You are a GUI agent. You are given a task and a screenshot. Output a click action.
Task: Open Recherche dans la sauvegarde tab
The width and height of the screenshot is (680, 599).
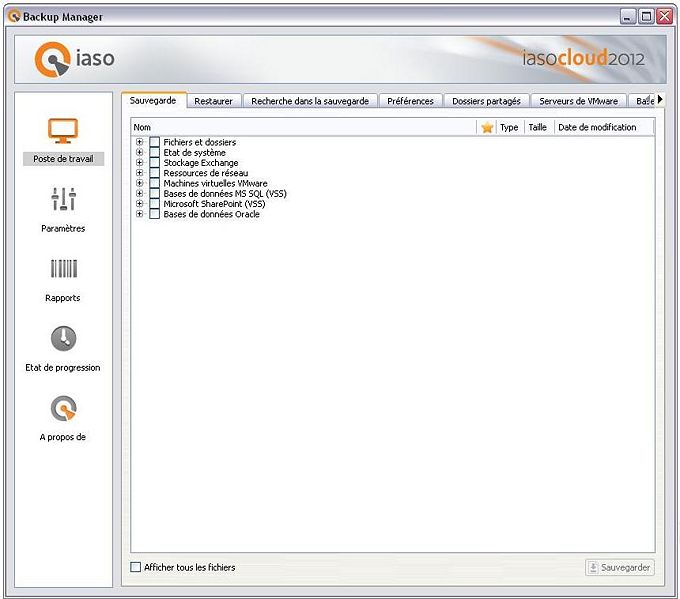click(x=310, y=101)
